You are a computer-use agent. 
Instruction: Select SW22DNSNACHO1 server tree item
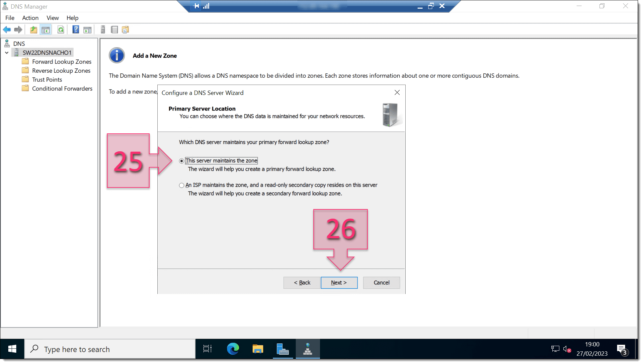[x=48, y=52]
